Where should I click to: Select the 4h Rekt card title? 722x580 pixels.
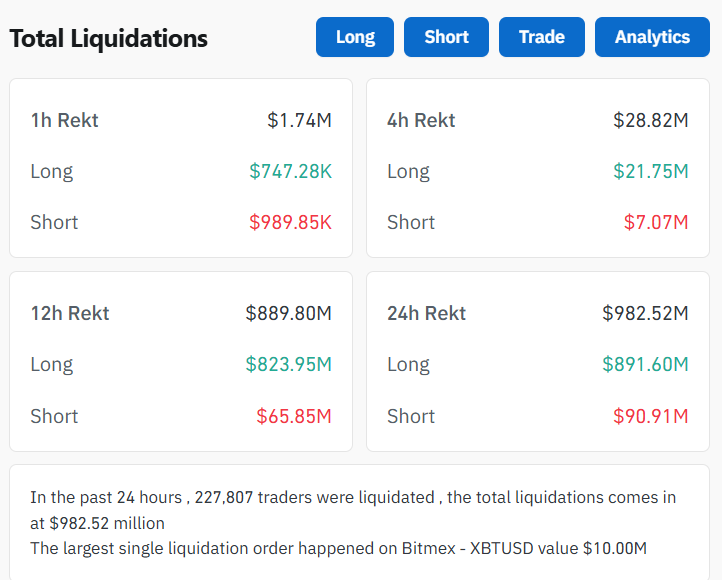tap(421, 120)
